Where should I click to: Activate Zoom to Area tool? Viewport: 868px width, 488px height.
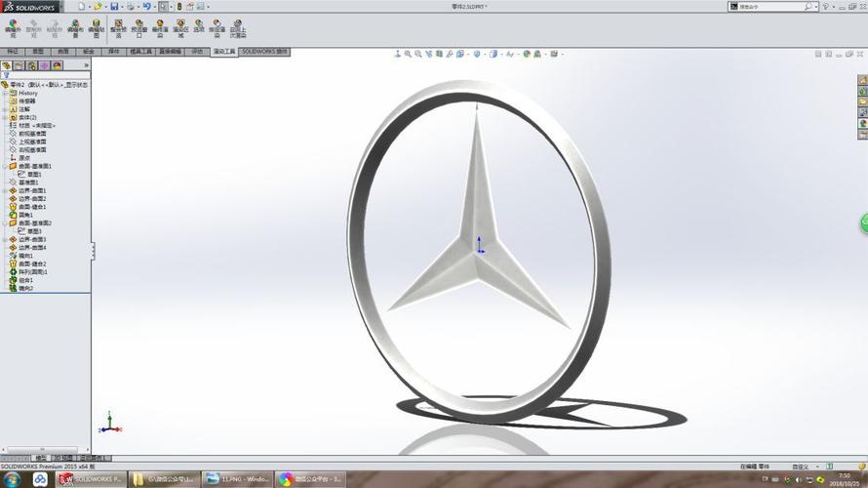(x=418, y=54)
